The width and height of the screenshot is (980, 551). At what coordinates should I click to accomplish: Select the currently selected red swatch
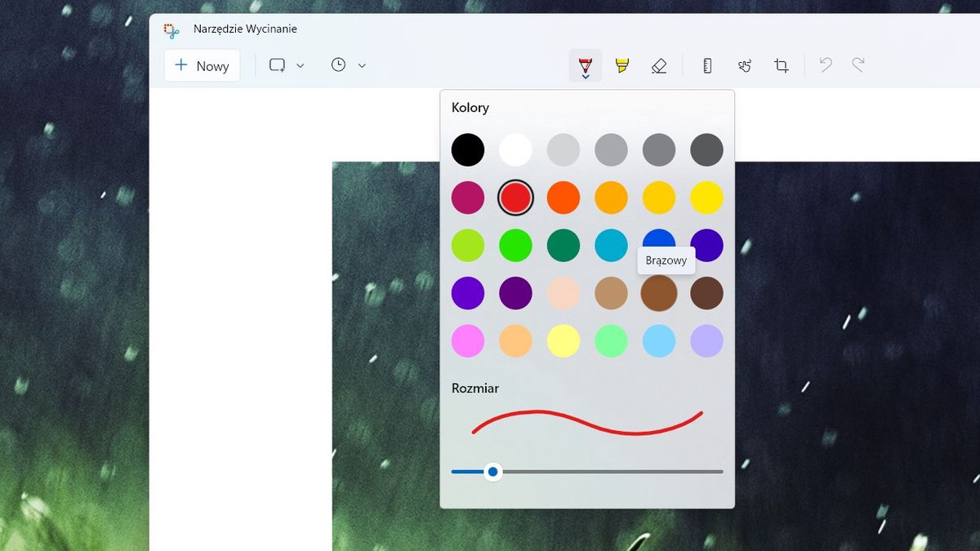(515, 198)
